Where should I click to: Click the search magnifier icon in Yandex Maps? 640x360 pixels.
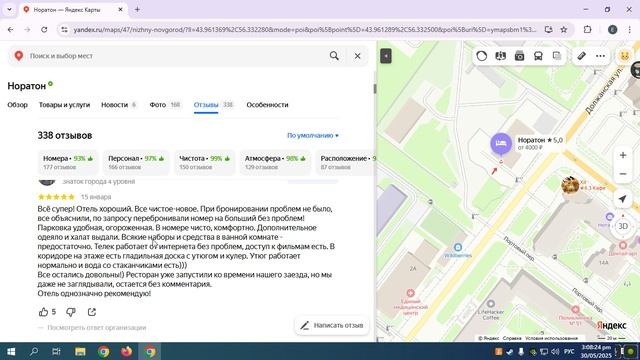pyautogui.click(x=334, y=56)
